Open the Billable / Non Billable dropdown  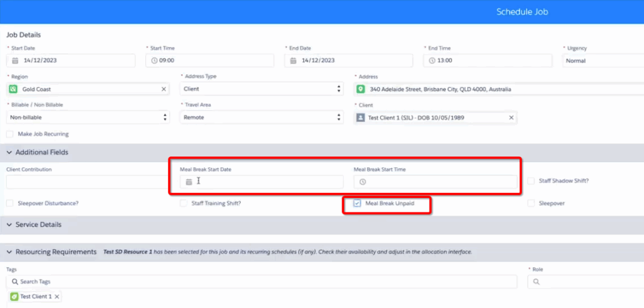click(x=87, y=118)
